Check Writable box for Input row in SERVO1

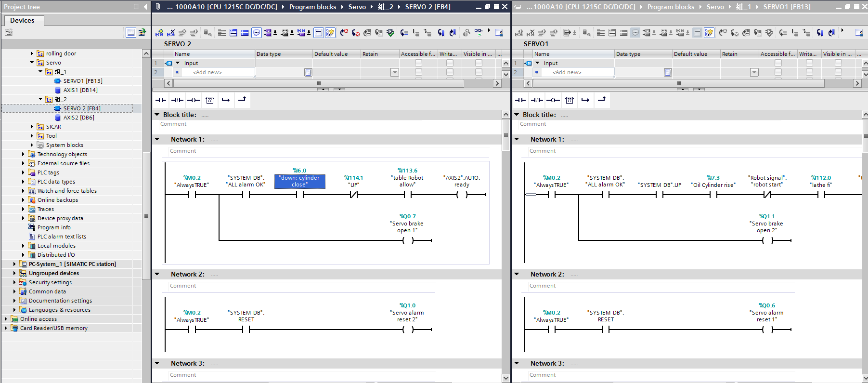(x=809, y=63)
